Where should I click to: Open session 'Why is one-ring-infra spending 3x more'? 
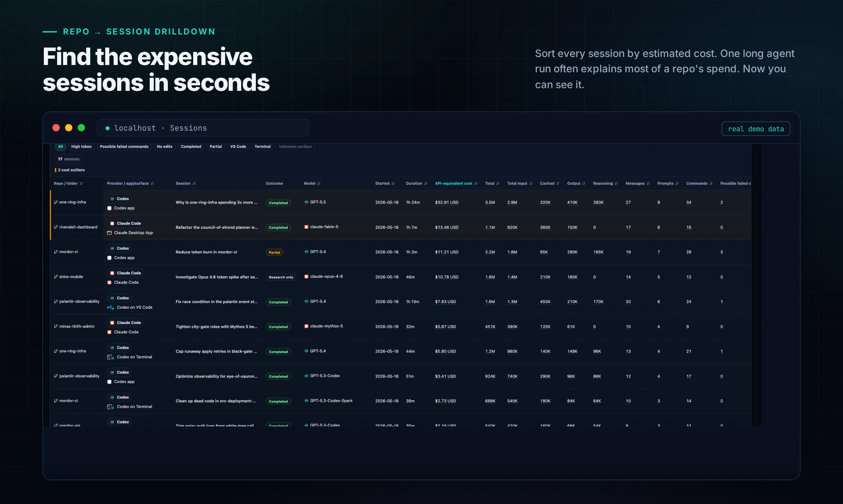tap(216, 202)
